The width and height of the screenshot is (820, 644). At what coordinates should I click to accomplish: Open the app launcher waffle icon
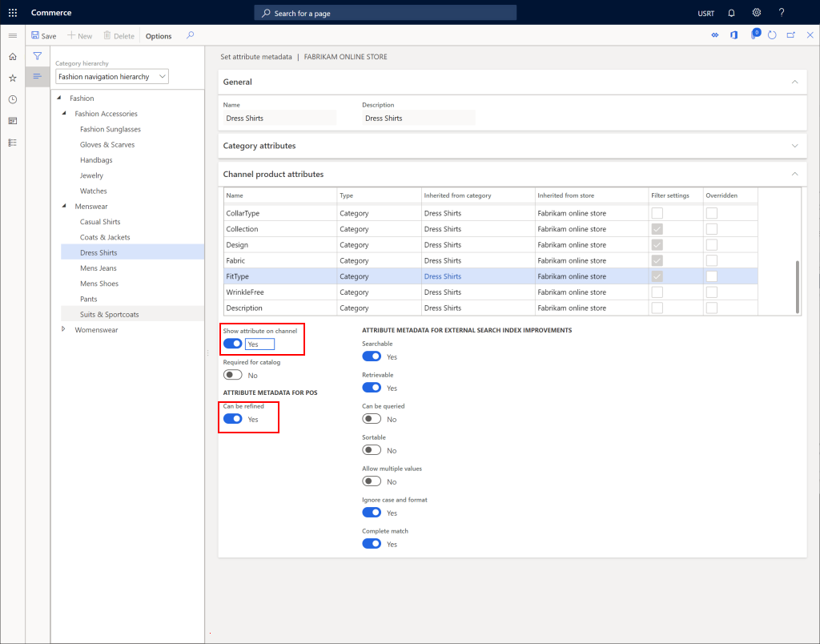coord(12,13)
